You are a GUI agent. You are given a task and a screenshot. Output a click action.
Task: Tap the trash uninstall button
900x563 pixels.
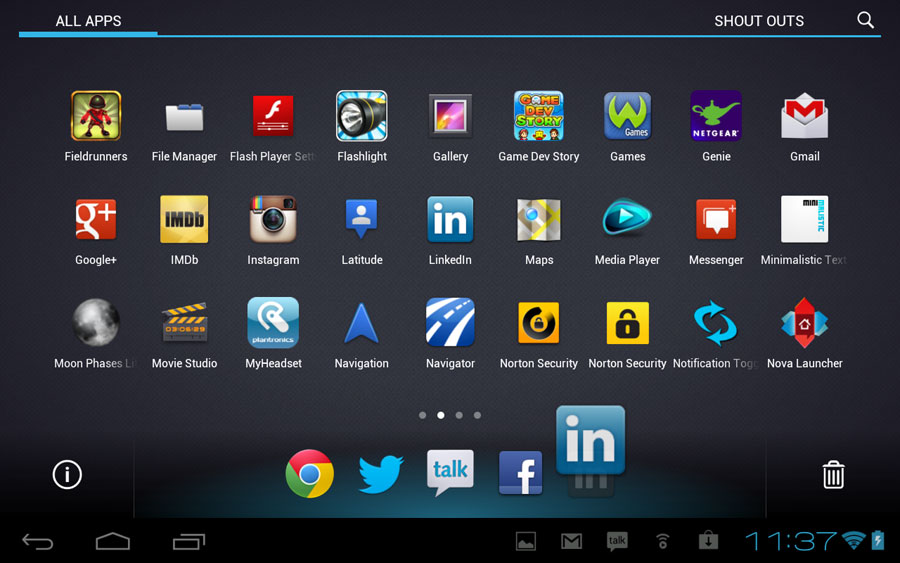click(x=833, y=475)
